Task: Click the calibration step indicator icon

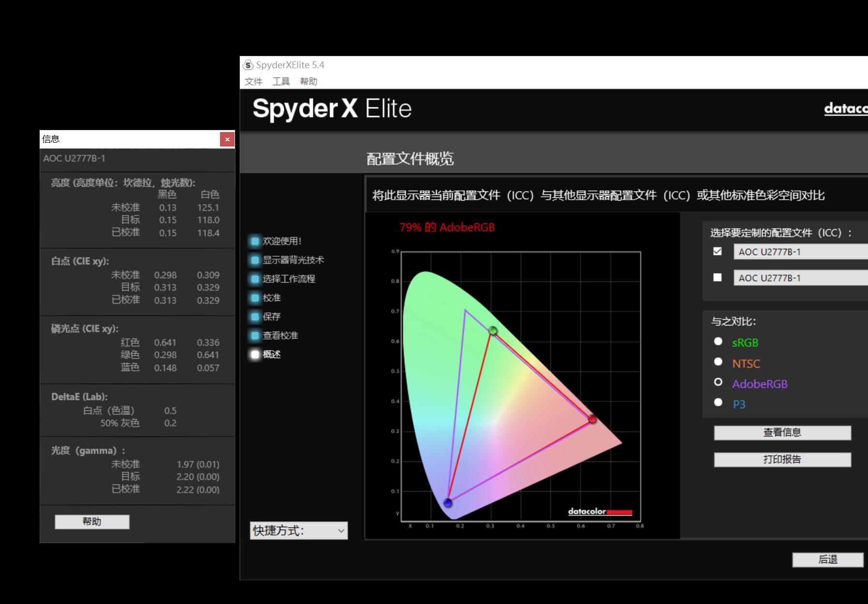Action: (255, 298)
